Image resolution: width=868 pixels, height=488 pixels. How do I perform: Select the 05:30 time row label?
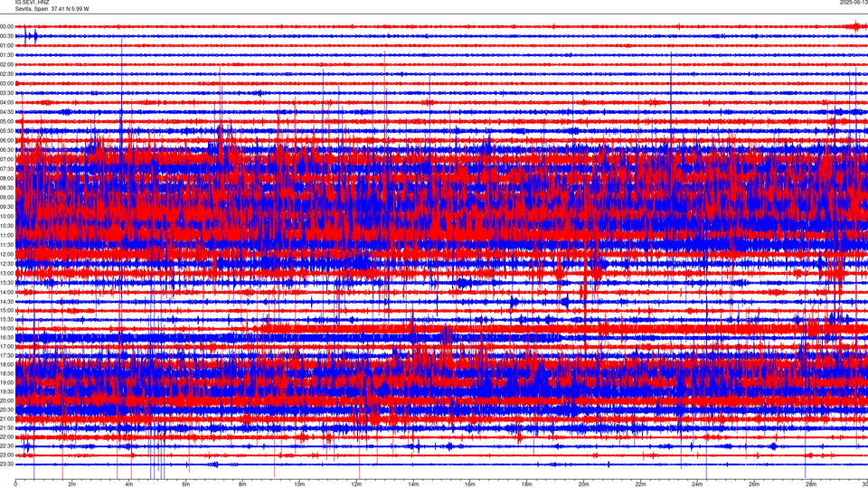[6, 131]
